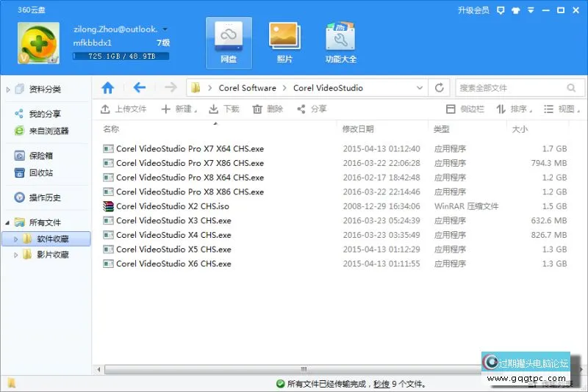The image size is (588, 392).
Task: Open the skin shirt icon in title bar
Action: click(516, 10)
